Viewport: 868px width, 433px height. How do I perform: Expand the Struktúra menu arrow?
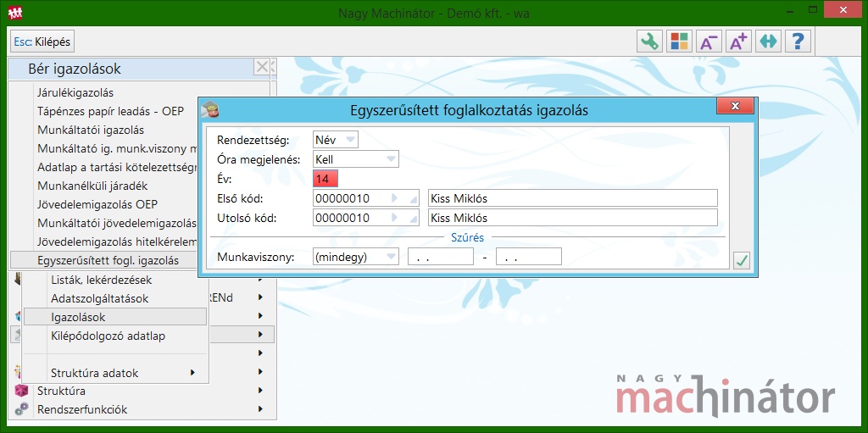(x=260, y=391)
